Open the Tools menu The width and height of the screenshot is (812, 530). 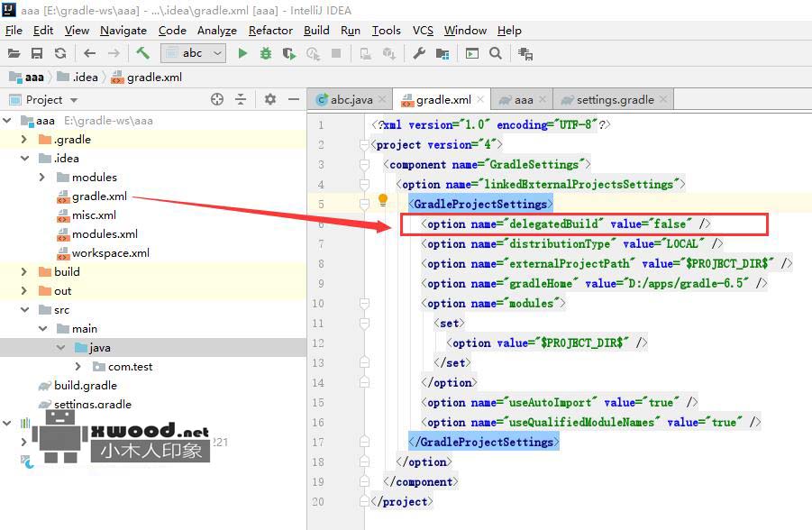pyautogui.click(x=387, y=31)
